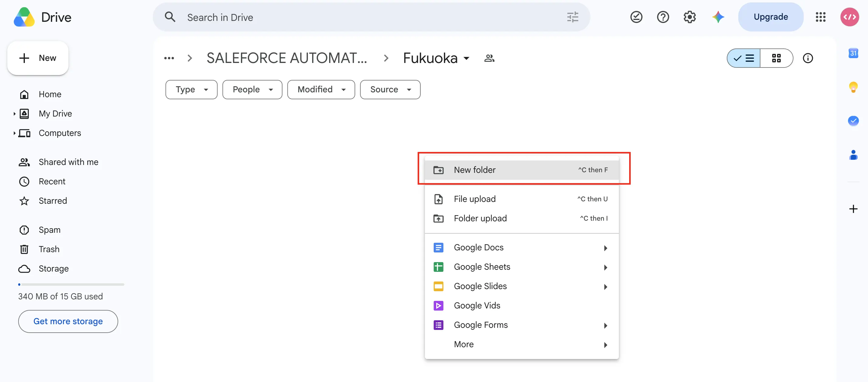This screenshot has height=382, width=868.
Task: Open Google Tasks side panel
Action: (853, 121)
